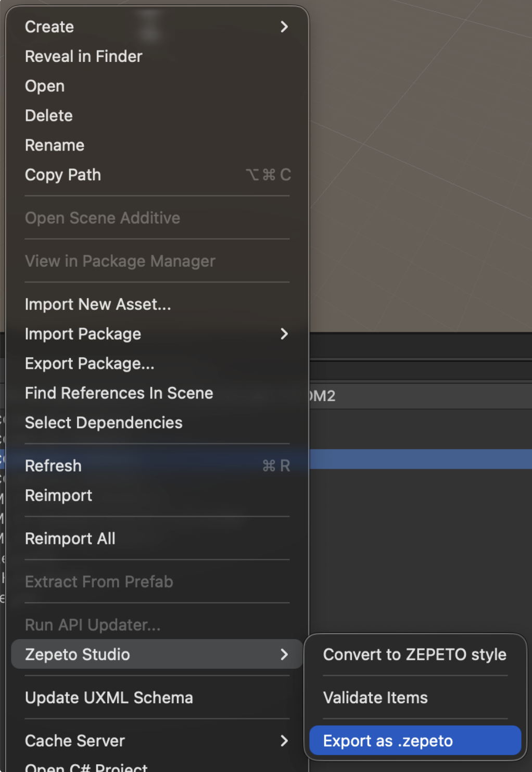
Task: Open the Cache Server submenu arrow
Action: pyautogui.click(x=284, y=741)
